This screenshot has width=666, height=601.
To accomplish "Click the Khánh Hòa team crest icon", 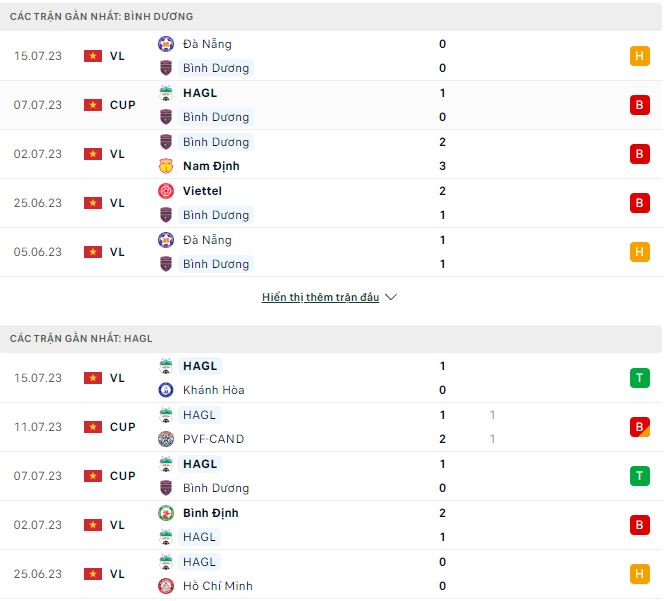I will 166,390.
